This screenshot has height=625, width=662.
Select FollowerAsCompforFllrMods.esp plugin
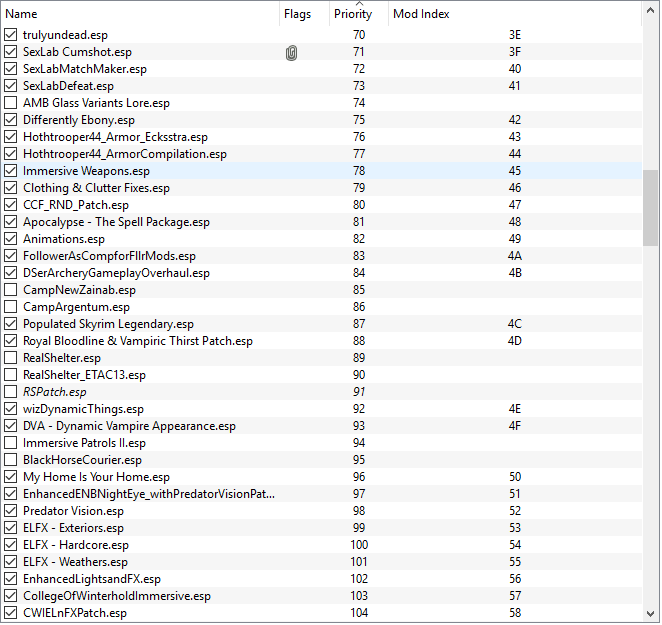click(x=109, y=256)
